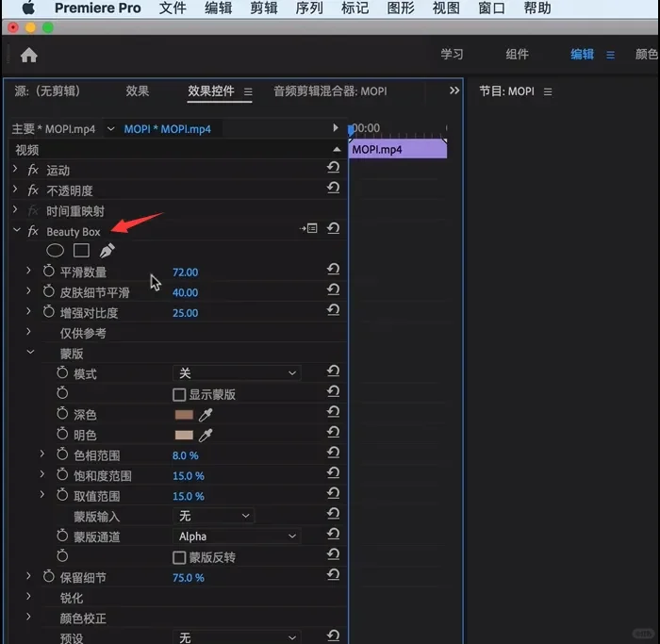Reset the 明色 color parameter
660x644 pixels.
click(334, 432)
